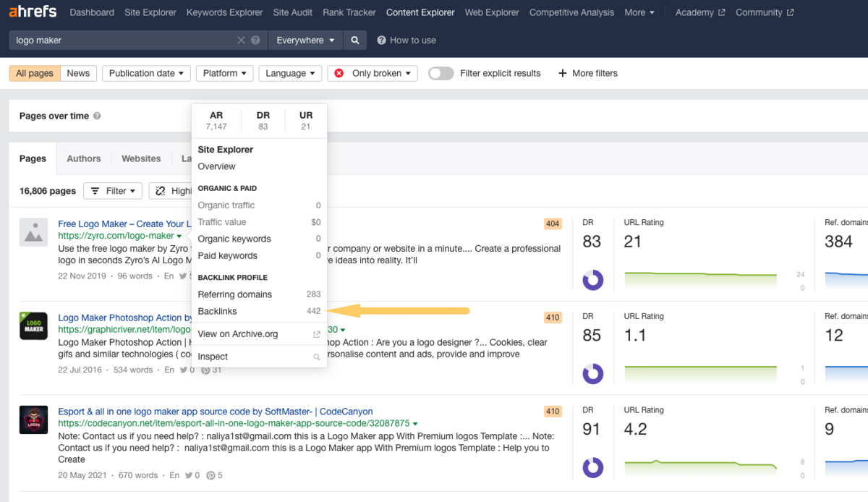868x502 pixels.
Task: Open How to use help
Action: click(x=407, y=41)
